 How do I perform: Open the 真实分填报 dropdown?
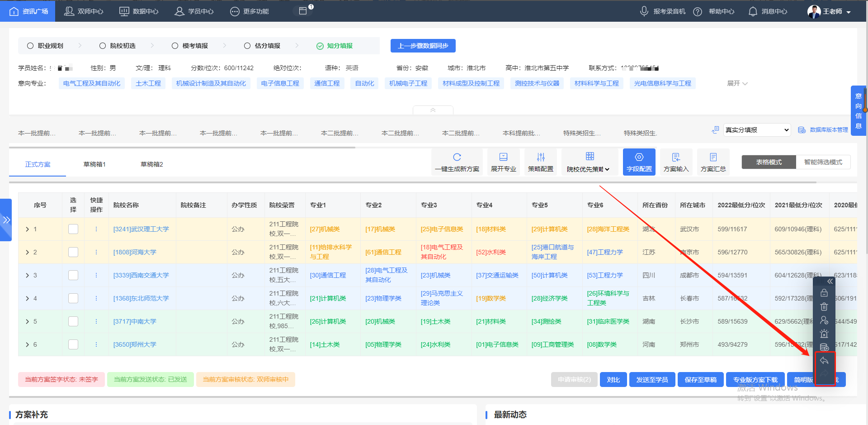click(x=756, y=130)
